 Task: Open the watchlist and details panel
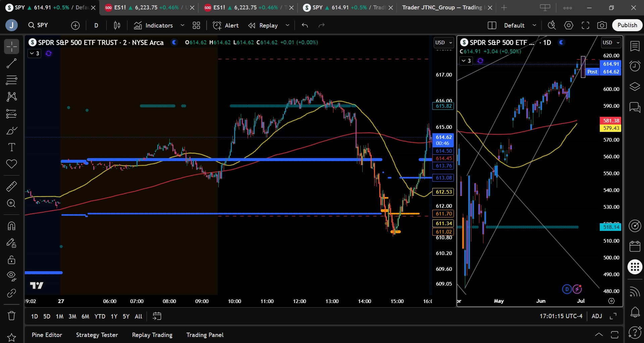(635, 46)
